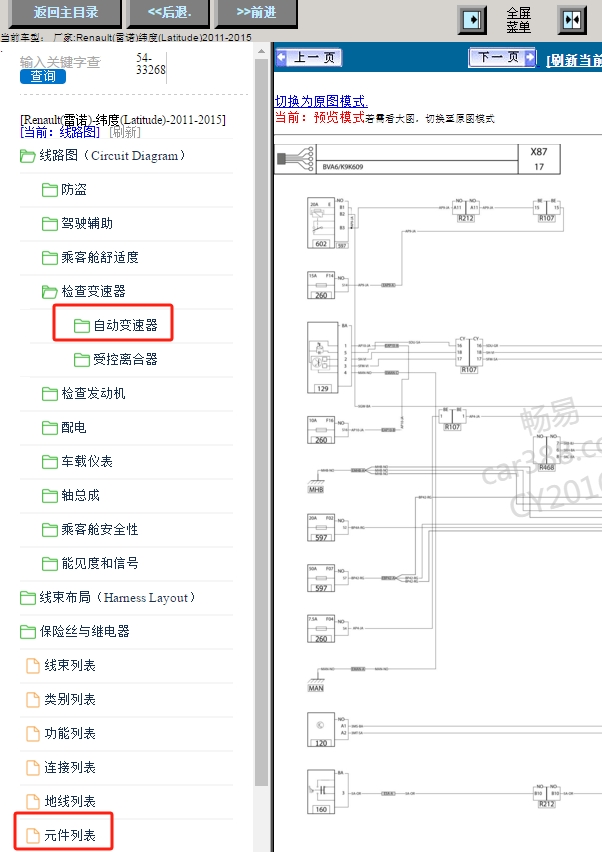Open the 能见度和信号 folder

[x=90, y=563]
